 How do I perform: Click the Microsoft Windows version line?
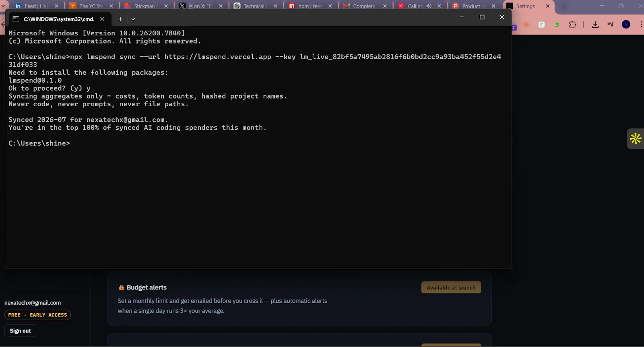click(97, 33)
